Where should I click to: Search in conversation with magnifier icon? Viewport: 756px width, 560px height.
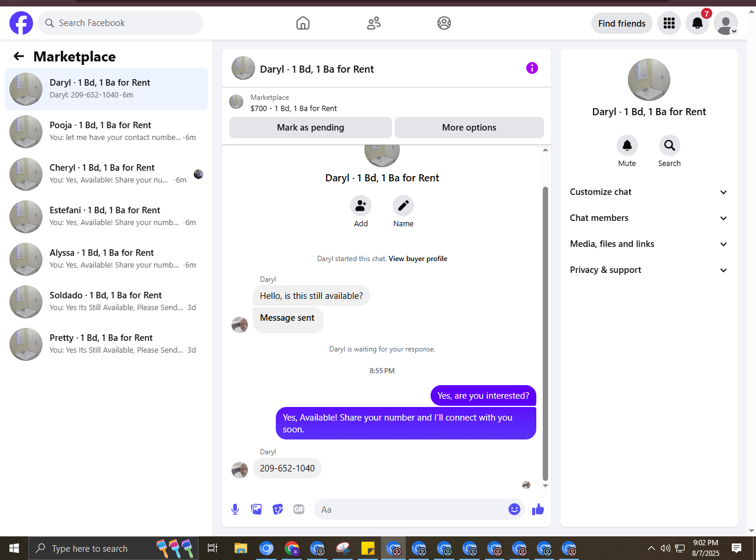click(x=670, y=145)
